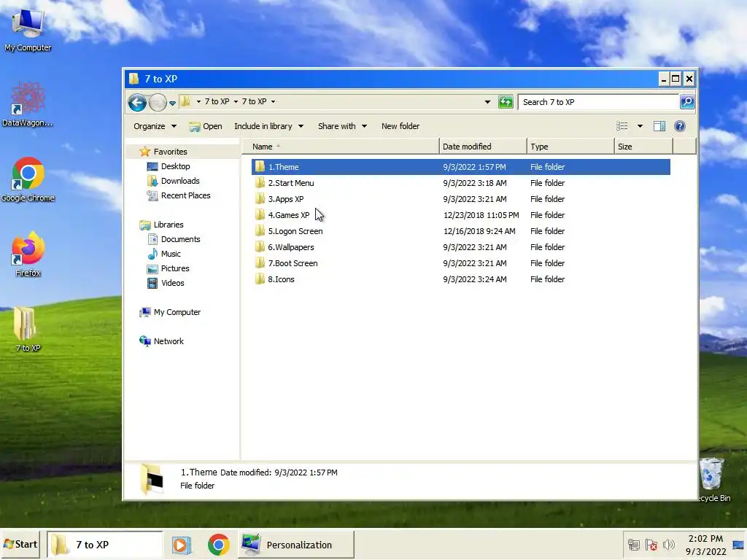
Task: Select the 7 to XP desktop folder
Action: pyautogui.click(x=28, y=330)
